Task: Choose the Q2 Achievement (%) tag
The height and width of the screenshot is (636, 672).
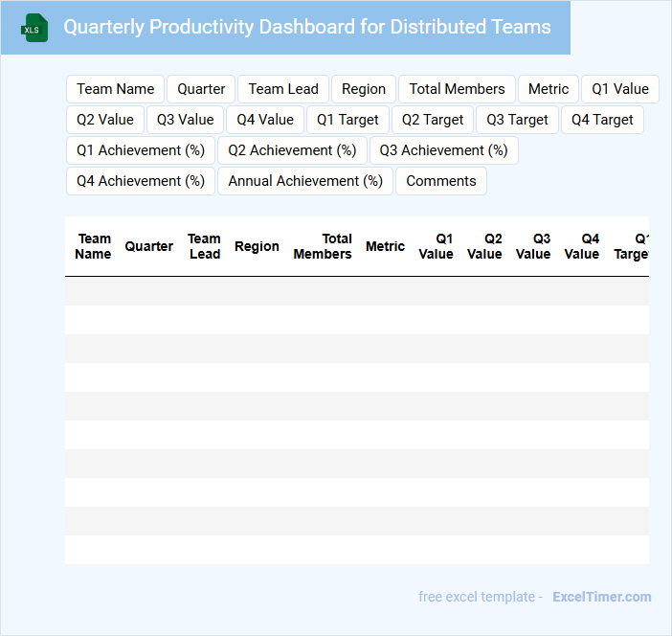Action: pos(292,150)
